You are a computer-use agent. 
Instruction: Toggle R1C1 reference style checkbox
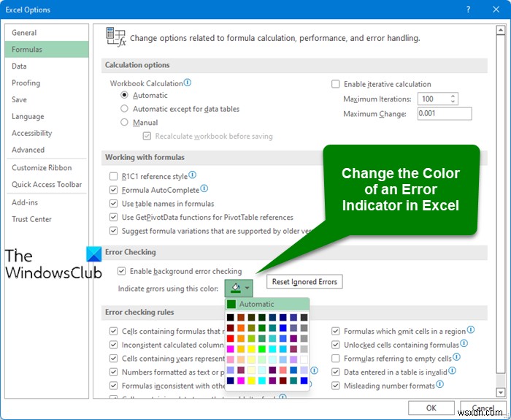[x=113, y=177]
